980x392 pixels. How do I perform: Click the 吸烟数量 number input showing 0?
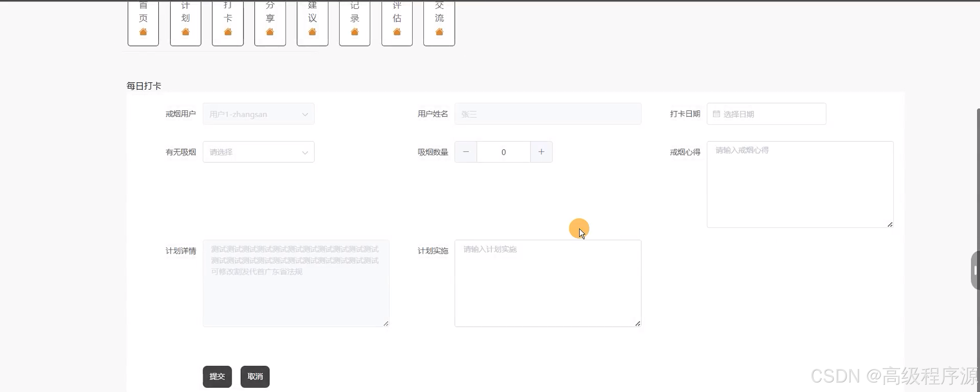pos(503,152)
